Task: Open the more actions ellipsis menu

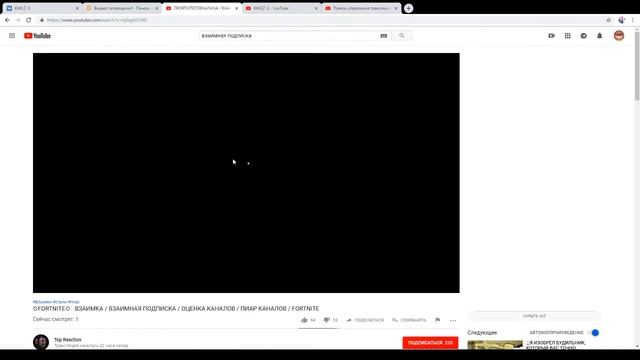Action: [x=453, y=320]
